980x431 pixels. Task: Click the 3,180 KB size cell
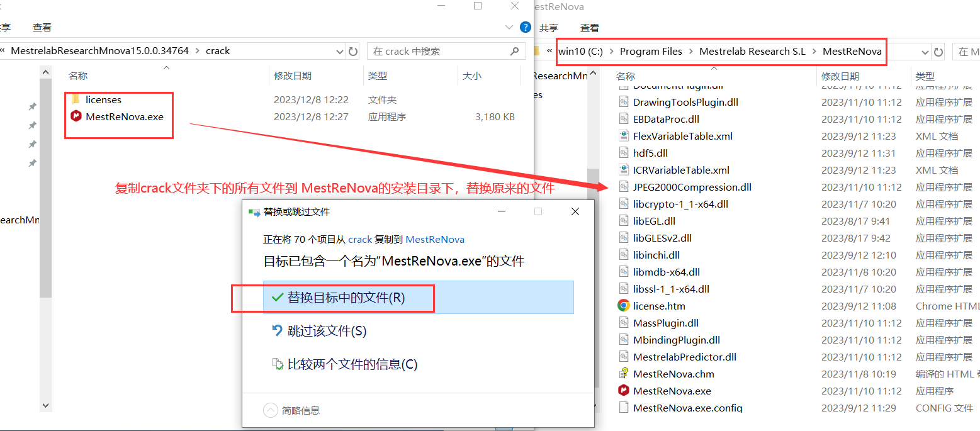pyautogui.click(x=495, y=116)
